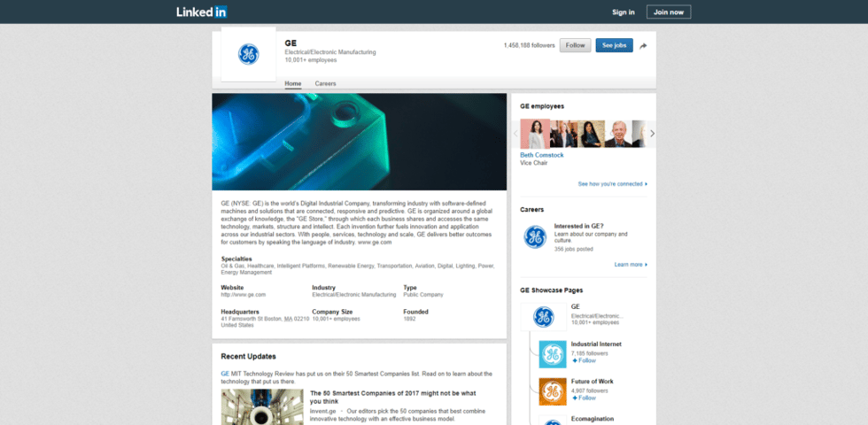868x425 pixels.
Task: Toggle Follow for Future of Work page
Action: tap(585, 398)
